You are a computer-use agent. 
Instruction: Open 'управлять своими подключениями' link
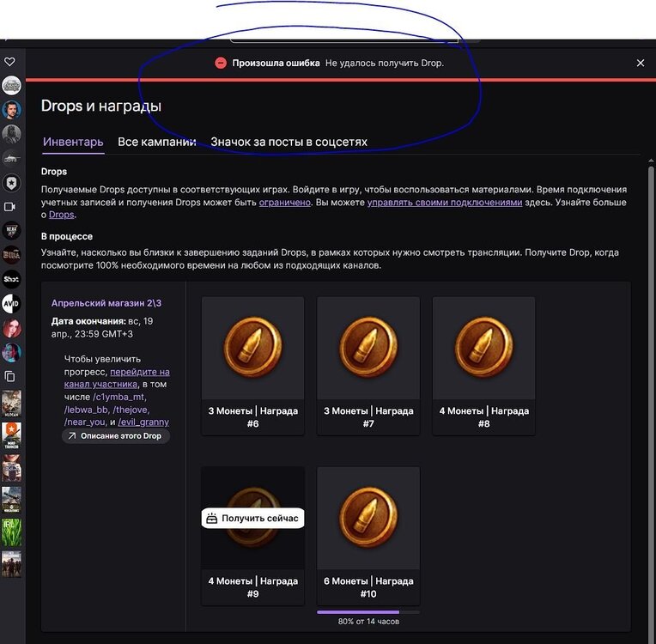click(x=445, y=203)
